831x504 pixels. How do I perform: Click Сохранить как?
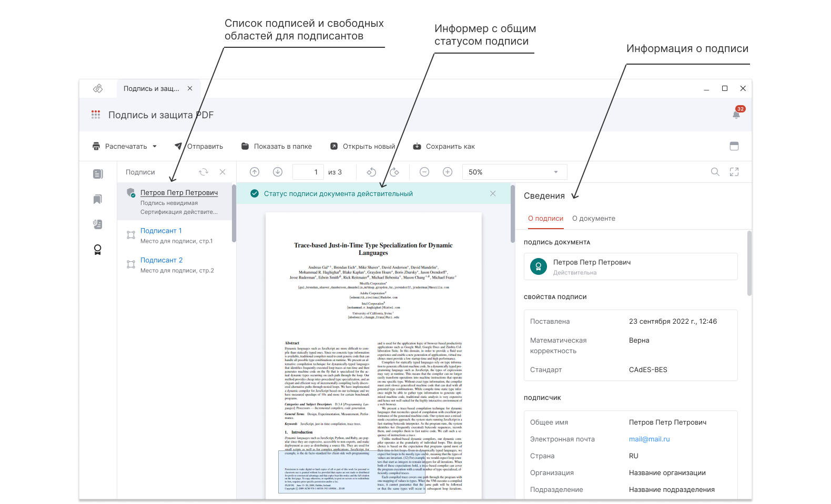coord(444,146)
